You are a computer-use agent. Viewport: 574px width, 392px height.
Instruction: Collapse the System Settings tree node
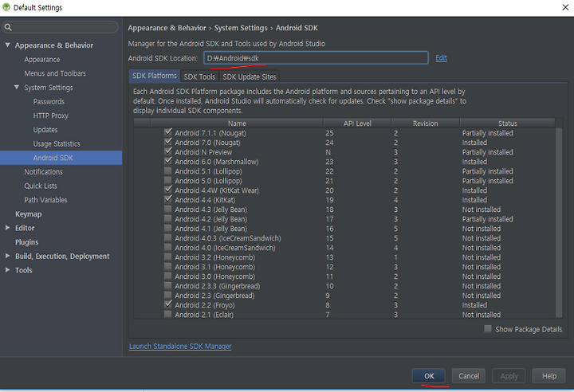click(x=17, y=87)
